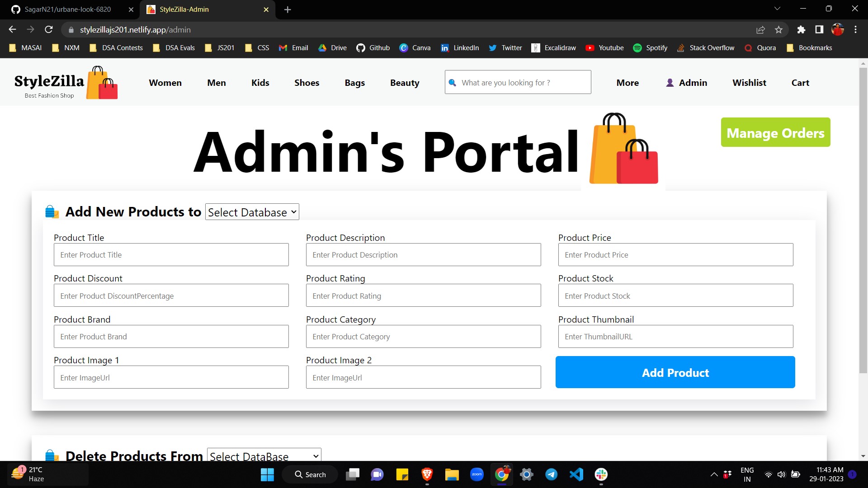
Task: Switch to the SagarN21/urbane-look-6820 tab
Action: click(68, 9)
